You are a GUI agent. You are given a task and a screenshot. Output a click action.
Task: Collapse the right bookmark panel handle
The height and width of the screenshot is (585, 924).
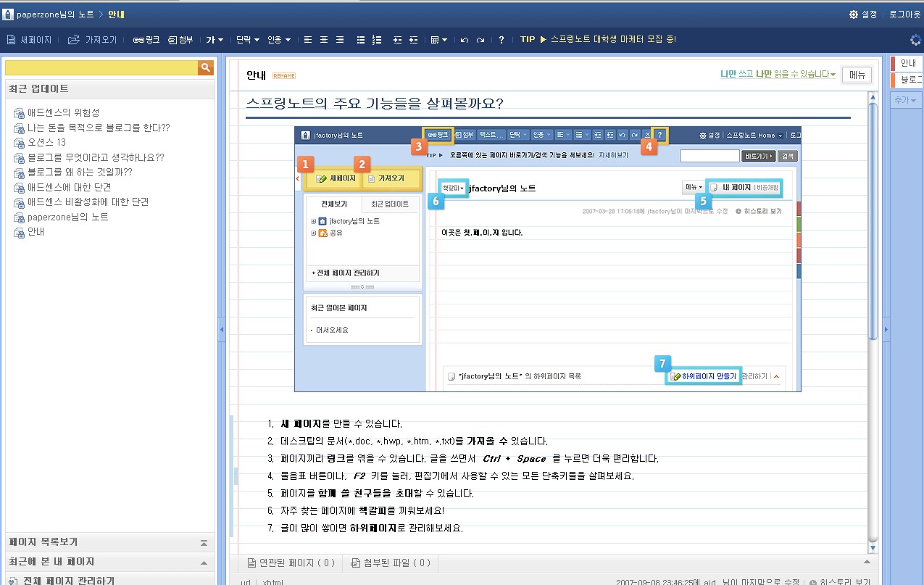point(885,330)
